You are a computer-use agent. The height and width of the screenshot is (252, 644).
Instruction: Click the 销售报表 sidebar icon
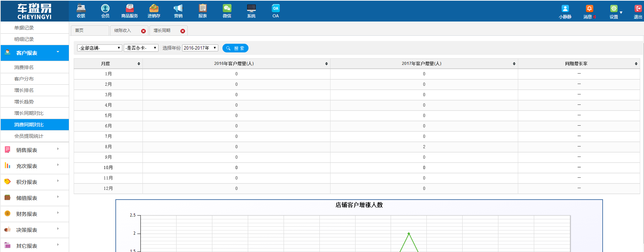pos(7,150)
